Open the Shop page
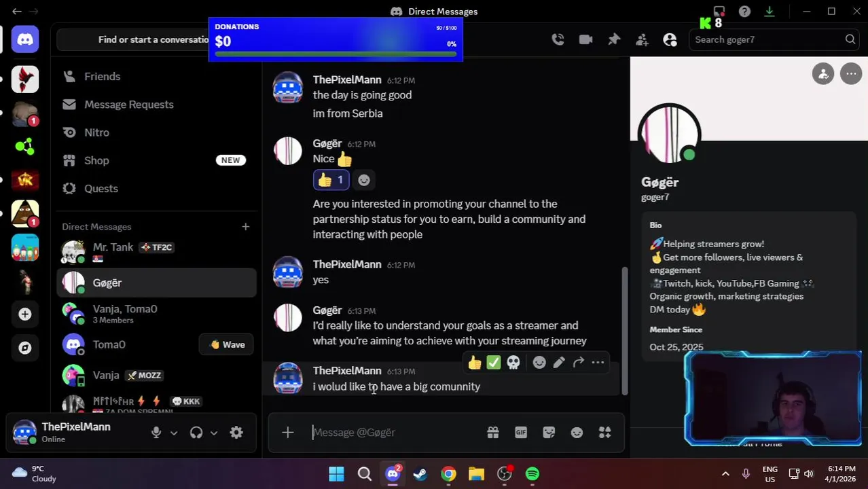868x489 pixels. click(156, 160)
